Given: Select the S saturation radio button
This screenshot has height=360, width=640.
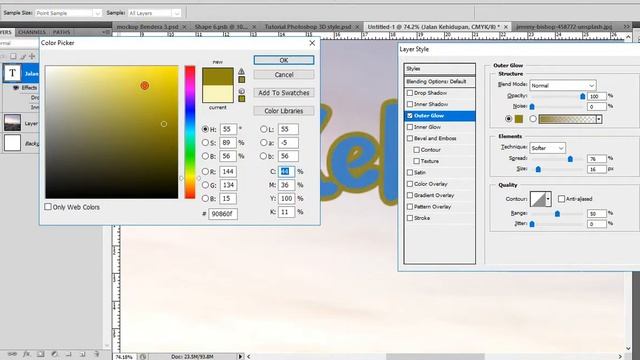Looking at the screenshot, I should [205, 142].
